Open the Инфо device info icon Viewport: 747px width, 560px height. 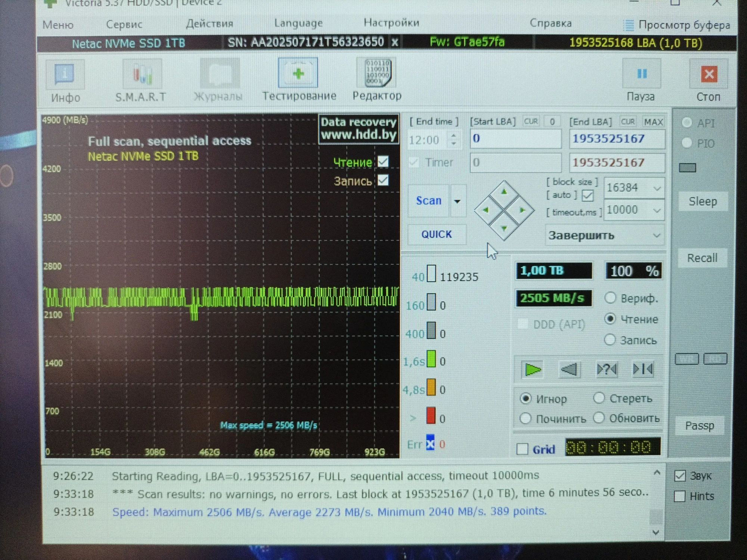pyautogui.click(x=65, y=75)
